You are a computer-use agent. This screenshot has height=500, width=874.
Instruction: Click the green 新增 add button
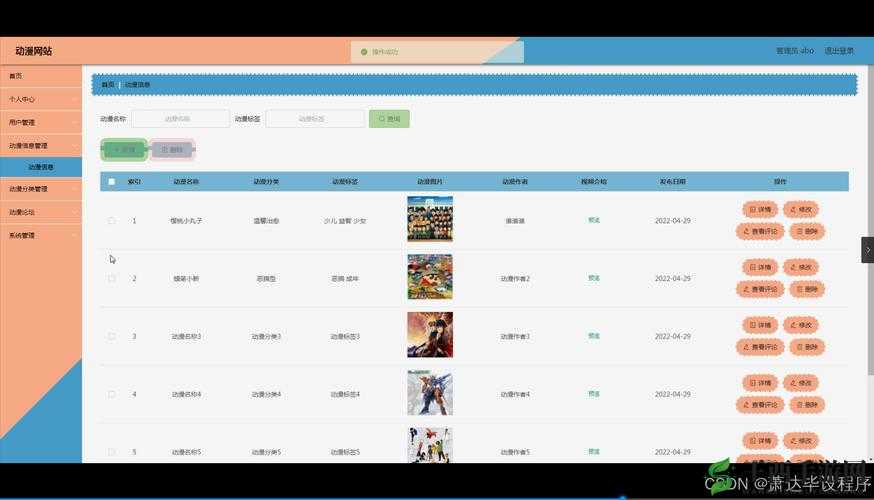(x=124, y=149)
